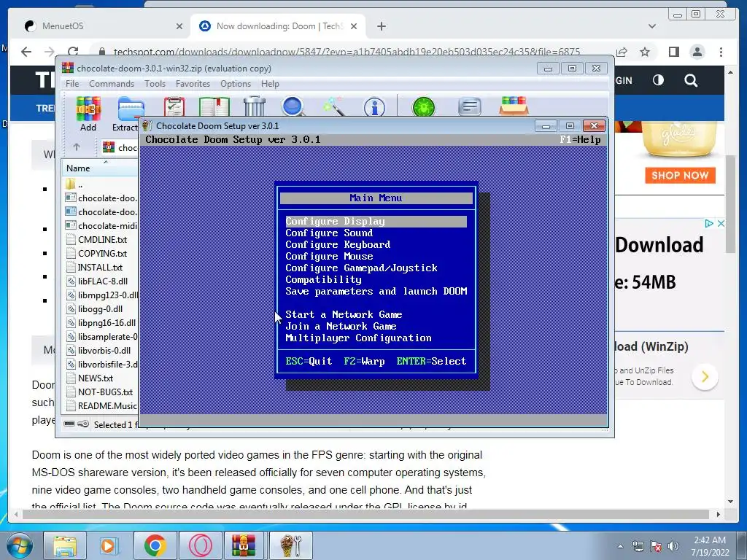Image resolution: width=747 pixels, height=560 pixels.
Task: Select Configure Display in the Main Menu
Action: tap(376, 222)
